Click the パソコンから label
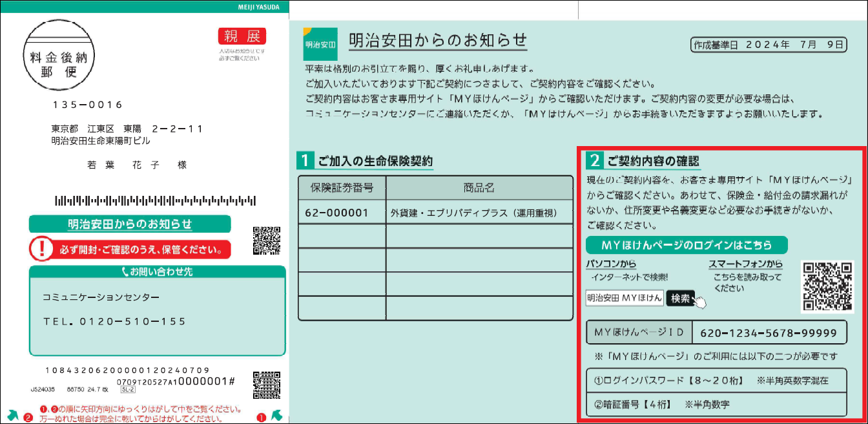The width and height of the screenshot is (868, 424). tap(610, 264)
